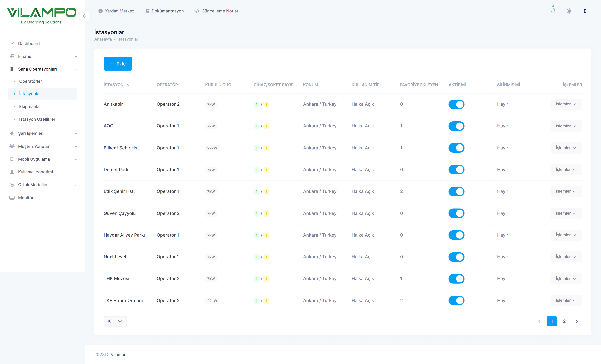
Task: Toggle TKF Hatıra Ormanı active switch
Action: (x=456, y=300)
